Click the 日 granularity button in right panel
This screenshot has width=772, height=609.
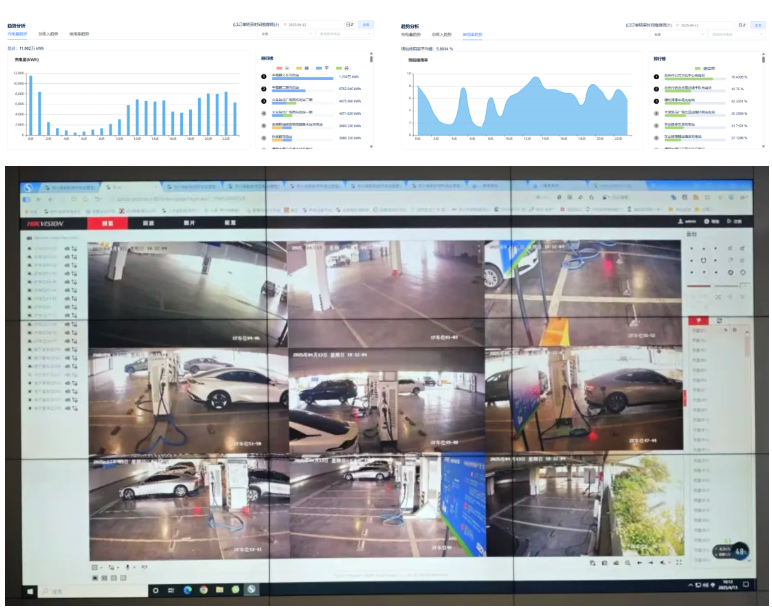[742, 25]
